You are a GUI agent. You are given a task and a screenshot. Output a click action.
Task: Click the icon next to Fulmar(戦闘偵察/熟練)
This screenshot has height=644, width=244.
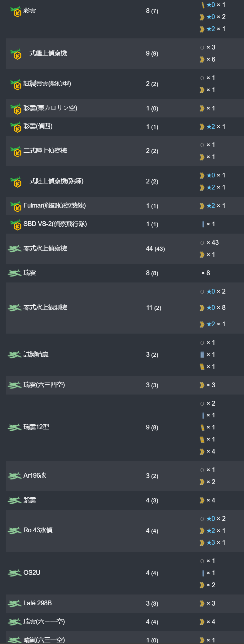click(15, 206)
